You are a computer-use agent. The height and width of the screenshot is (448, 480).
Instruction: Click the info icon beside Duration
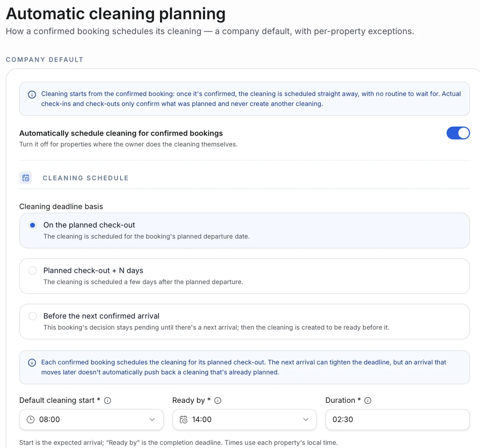pyautogui.click(x=368, y=401)
